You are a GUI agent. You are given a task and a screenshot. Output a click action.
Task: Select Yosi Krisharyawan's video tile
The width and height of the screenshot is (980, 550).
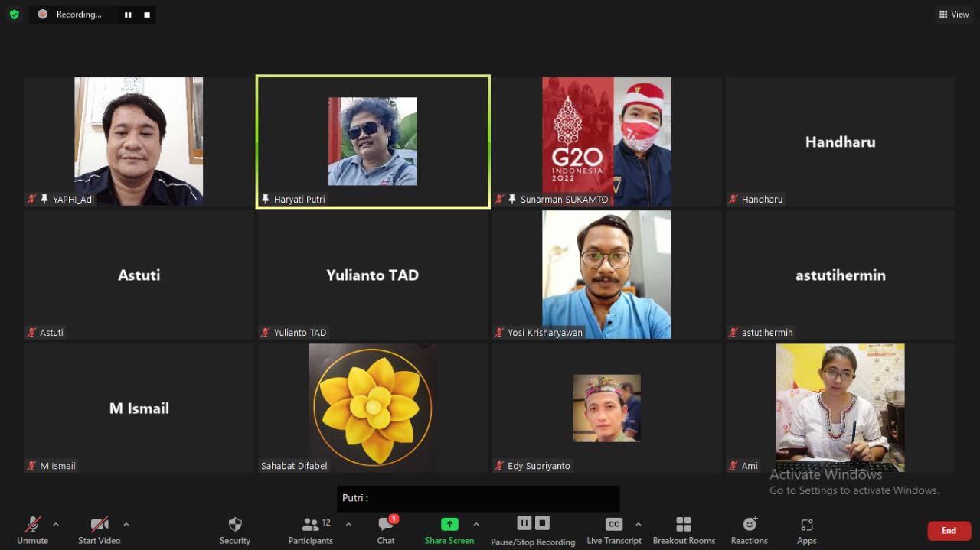[606, 275]
